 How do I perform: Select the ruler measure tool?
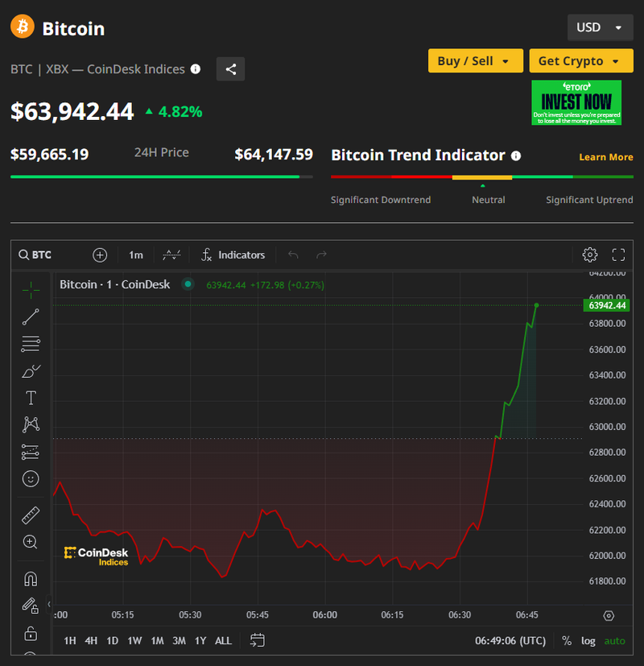31,515
